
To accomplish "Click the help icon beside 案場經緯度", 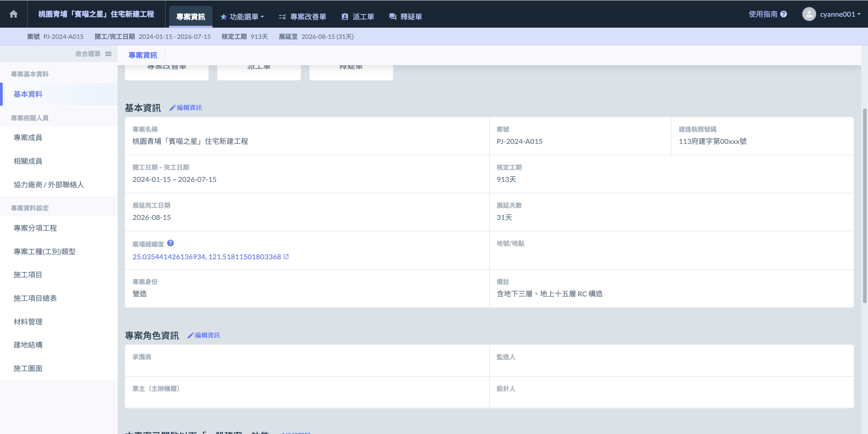I will [x=170, y=243].
